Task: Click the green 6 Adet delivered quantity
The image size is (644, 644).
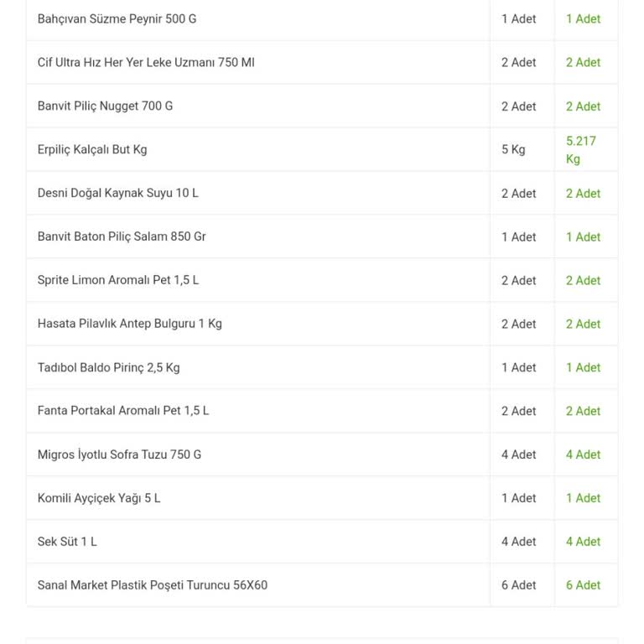Action: pyautogui.click(x=583, y=585)
